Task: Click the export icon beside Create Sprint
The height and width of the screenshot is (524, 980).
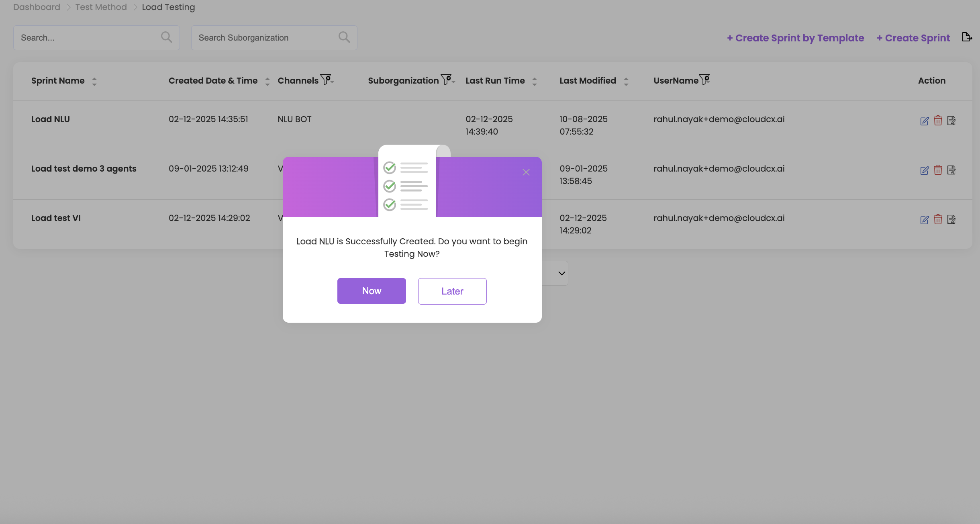Action: (x=967, y=37)
